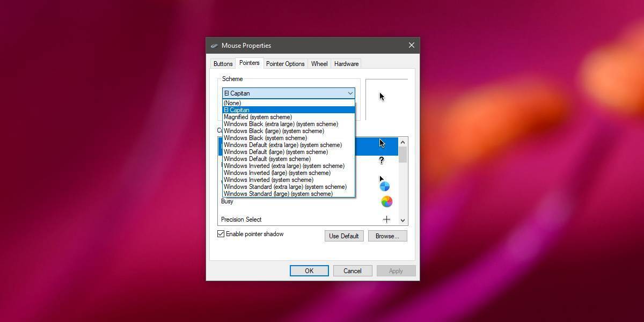Open the Pointer Options tab
Viewport: 644px width, 322px height.
coord(285,64)
